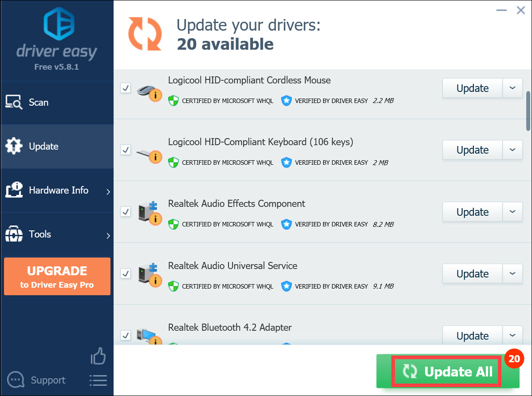The width and height of the screenshot is (532, 396).
Task: Open the Update dropdown arrow for Bluetooth 4.2 Adapter
Action: (512, 335)
